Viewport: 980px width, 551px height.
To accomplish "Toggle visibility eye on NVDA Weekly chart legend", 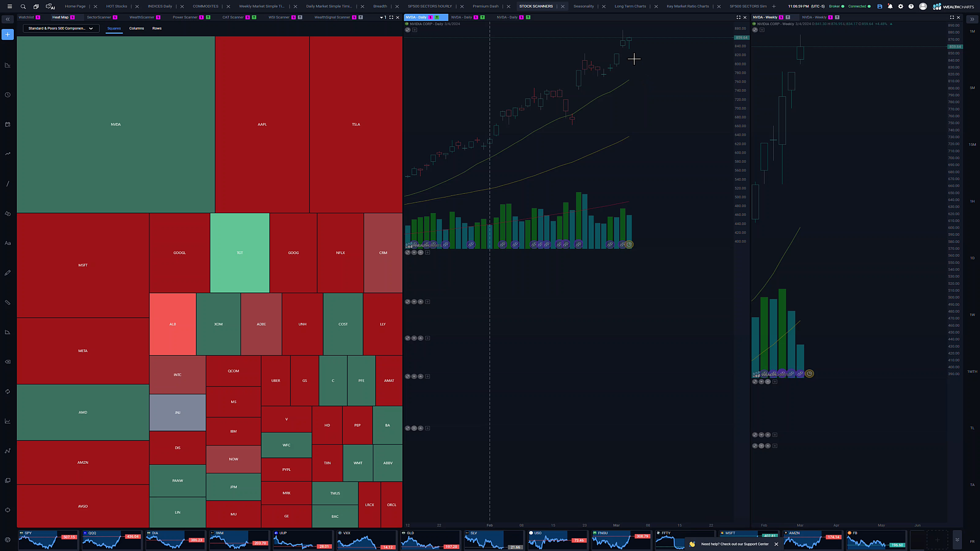I will (x=755, y=30).
